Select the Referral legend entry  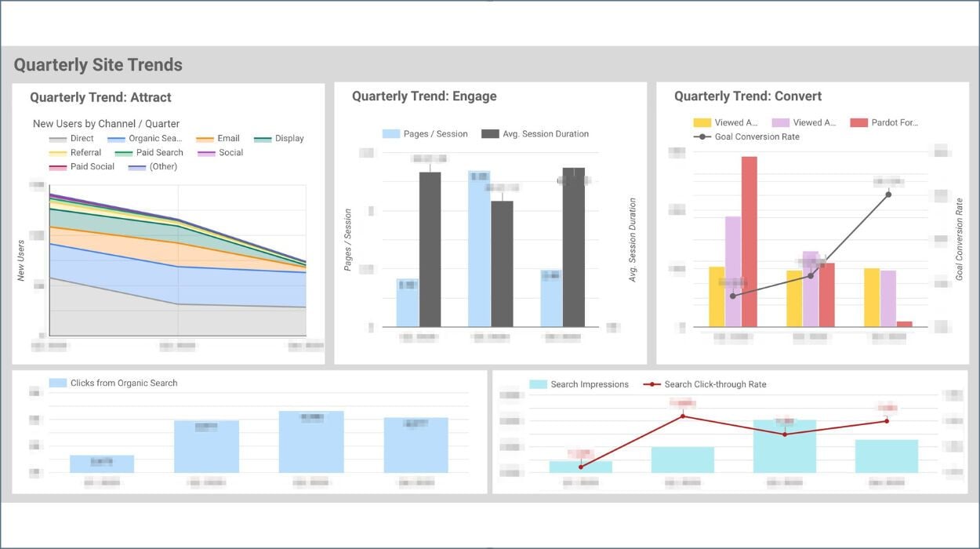[75, 152]
